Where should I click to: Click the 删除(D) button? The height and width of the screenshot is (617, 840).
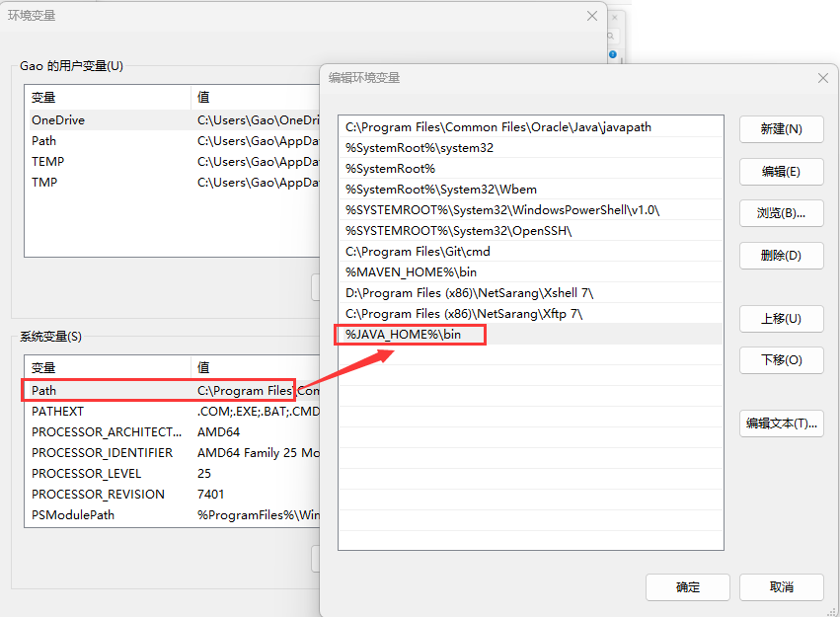781,256
